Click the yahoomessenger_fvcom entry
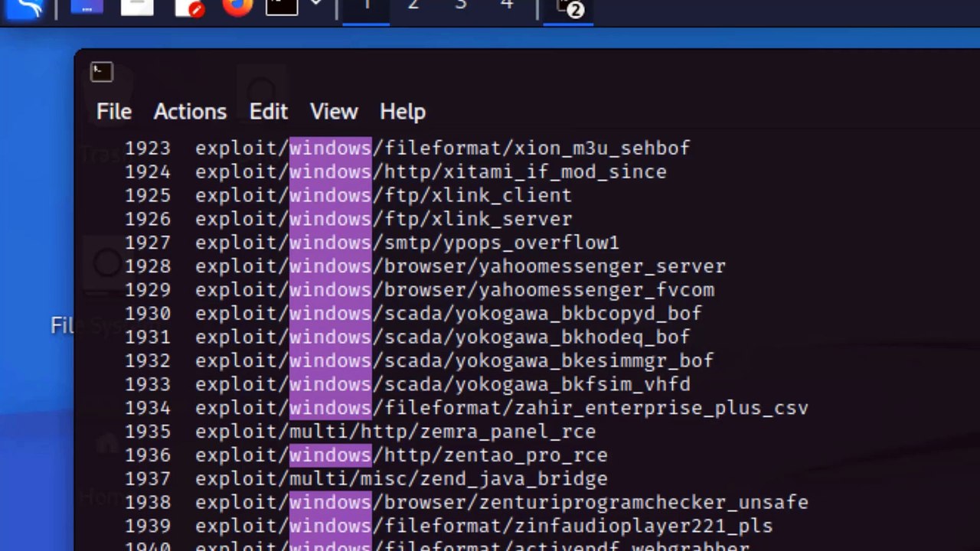 pyautogui.click(x=420, y=290)
